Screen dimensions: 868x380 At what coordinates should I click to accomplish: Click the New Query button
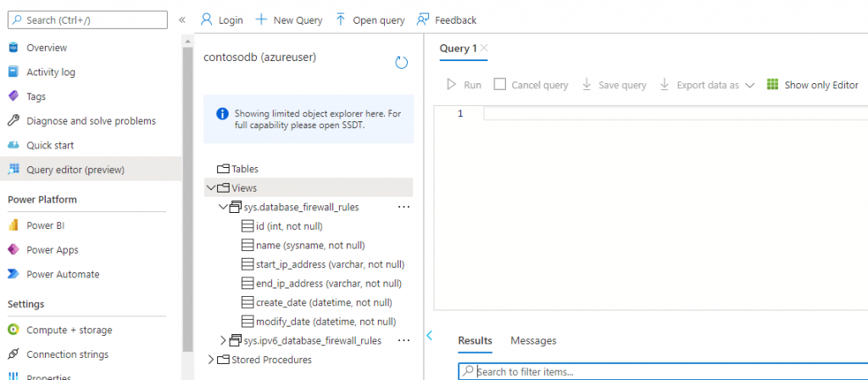288,20
